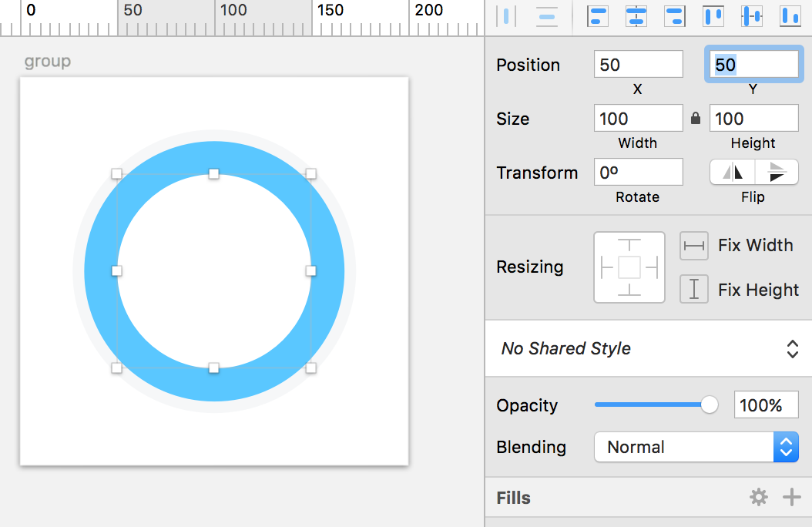Toggle the Fix Width resizing option

coord(694,246)
